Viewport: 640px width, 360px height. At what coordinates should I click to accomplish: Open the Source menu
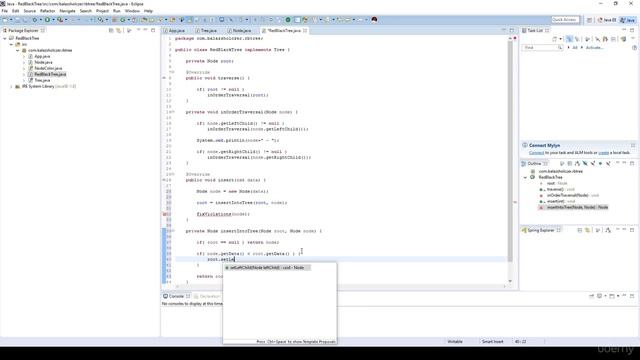[29, 11]
